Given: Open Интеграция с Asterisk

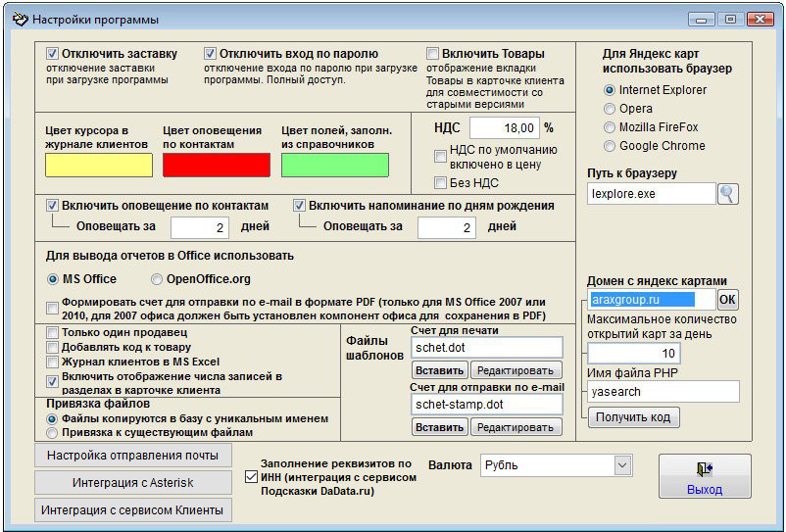Looking at the screenshot, I should (x=133, y=483).
